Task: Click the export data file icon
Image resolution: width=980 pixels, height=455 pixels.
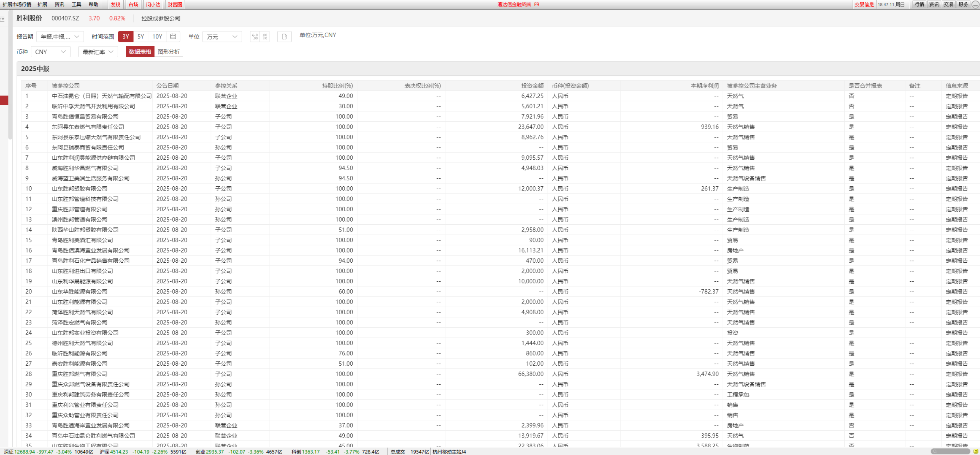Action: click(284, 36)
